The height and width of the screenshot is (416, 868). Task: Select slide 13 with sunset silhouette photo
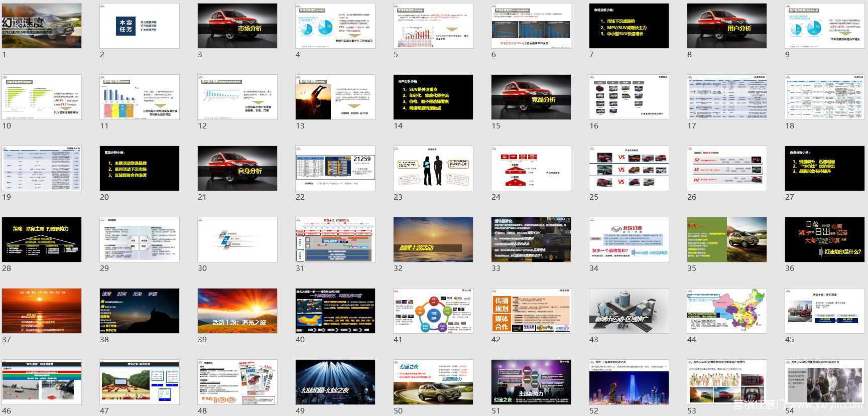(335, 97)
